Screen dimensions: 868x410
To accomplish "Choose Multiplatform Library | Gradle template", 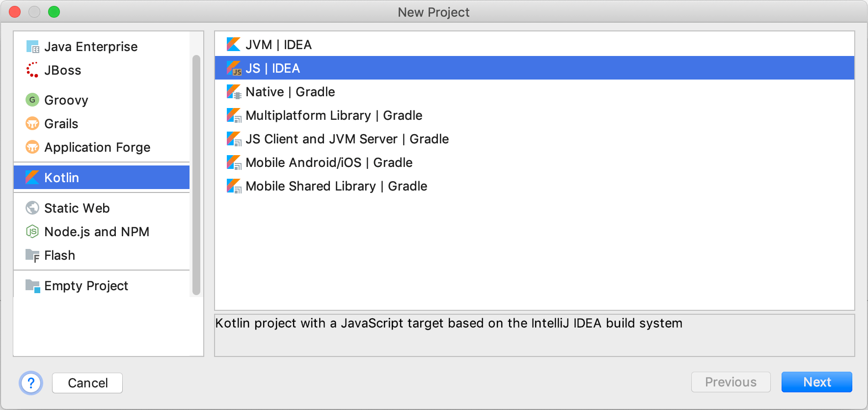I will pyautogui.click(x=535, y=115).
